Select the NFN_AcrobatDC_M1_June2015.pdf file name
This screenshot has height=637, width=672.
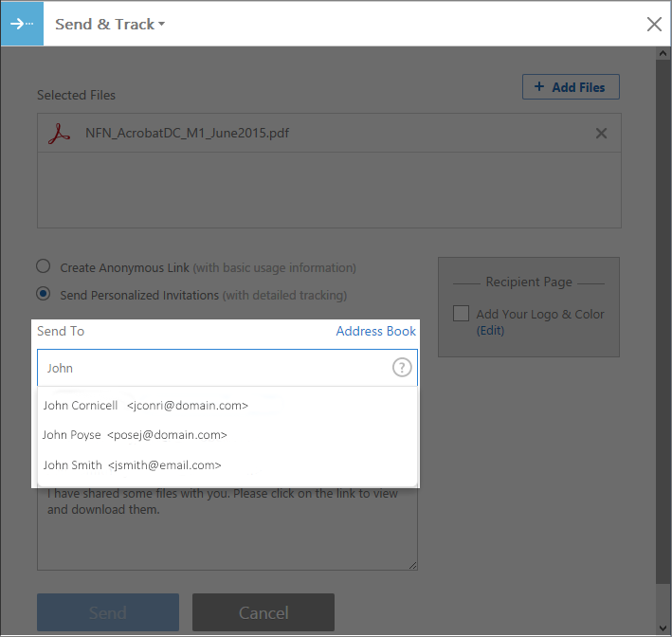click(187, 134)
